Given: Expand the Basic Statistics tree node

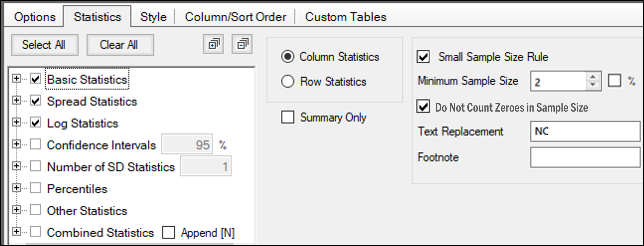Looking at the screenshot, I should [16, 79].
